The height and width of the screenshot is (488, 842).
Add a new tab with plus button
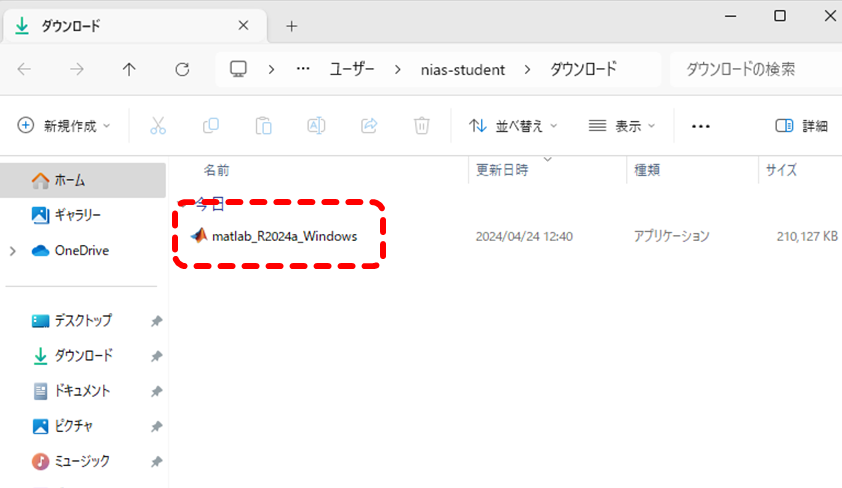coord(292,26)
